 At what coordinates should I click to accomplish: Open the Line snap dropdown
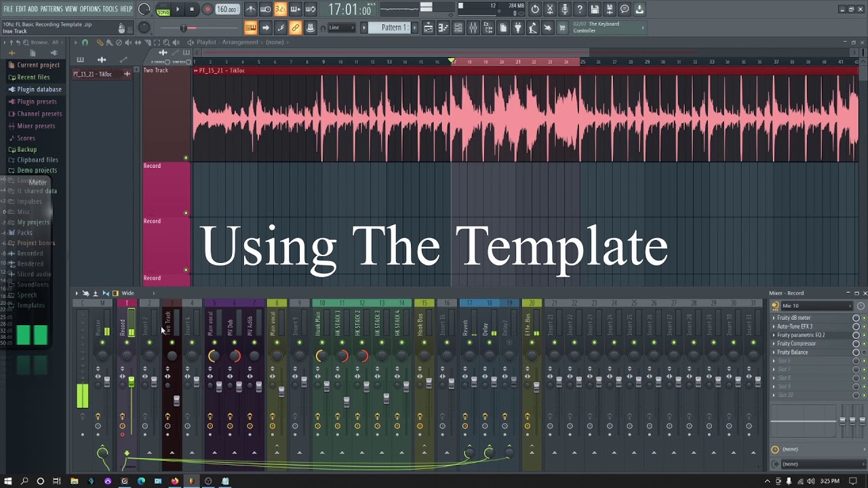point(341,28)
